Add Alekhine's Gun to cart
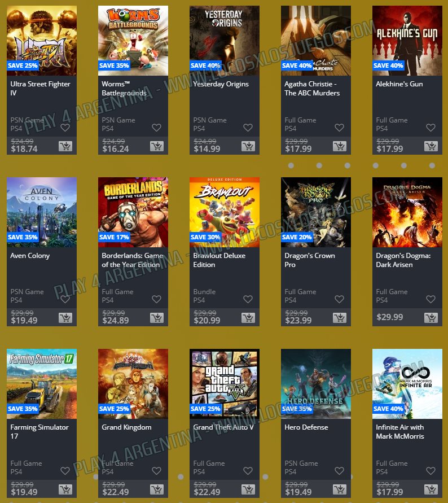 pos(431,146)
